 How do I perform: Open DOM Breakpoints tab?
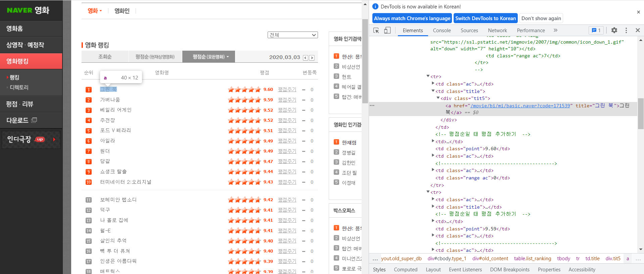point(509,269)
